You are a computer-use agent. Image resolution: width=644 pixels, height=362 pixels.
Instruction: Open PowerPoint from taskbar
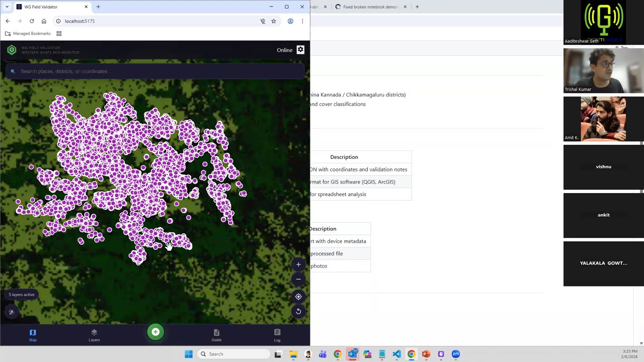pos(426,354)
